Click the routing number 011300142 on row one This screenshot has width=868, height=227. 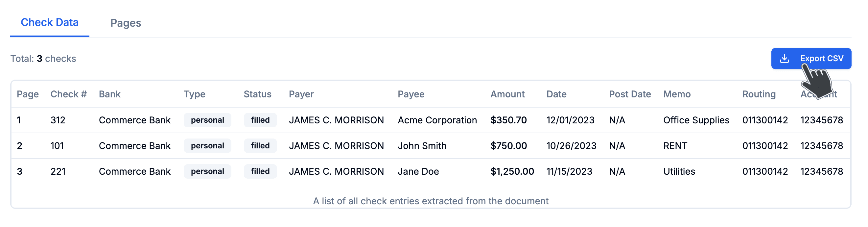765,120
